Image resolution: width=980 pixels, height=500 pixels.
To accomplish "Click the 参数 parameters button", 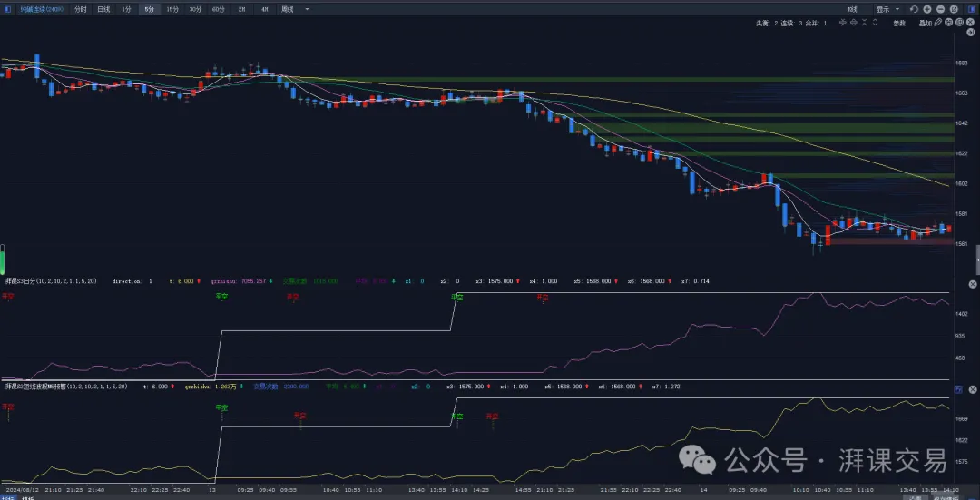I will 899,23.
